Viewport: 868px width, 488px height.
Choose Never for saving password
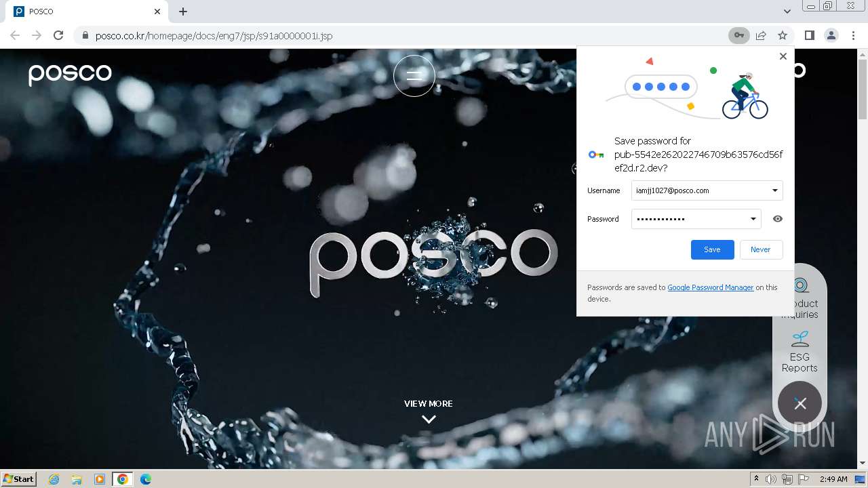(x=760, y=249)
